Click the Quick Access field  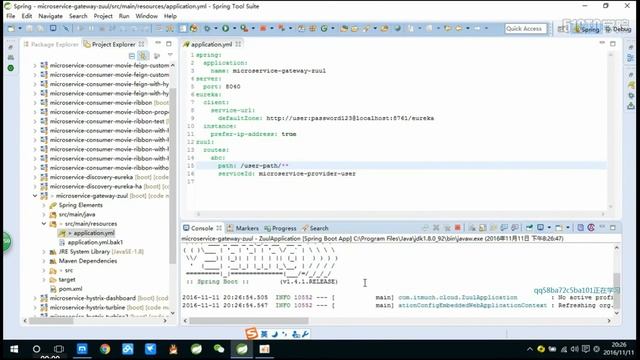(526, 29)
